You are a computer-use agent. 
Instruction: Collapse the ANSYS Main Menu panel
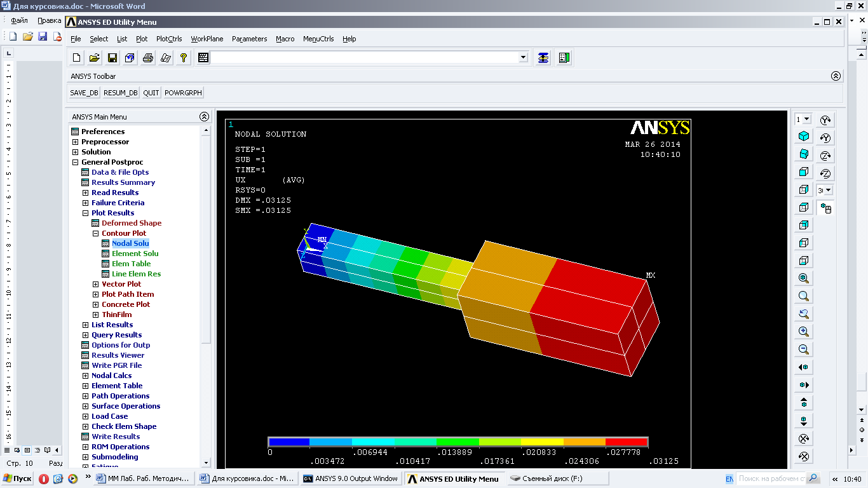pos(204,117)
